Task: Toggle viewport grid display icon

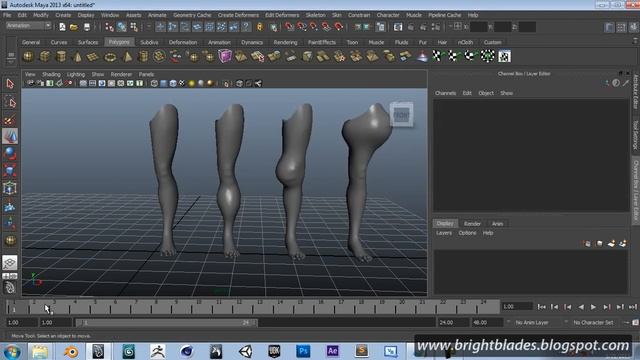Action: coord(83,84)
